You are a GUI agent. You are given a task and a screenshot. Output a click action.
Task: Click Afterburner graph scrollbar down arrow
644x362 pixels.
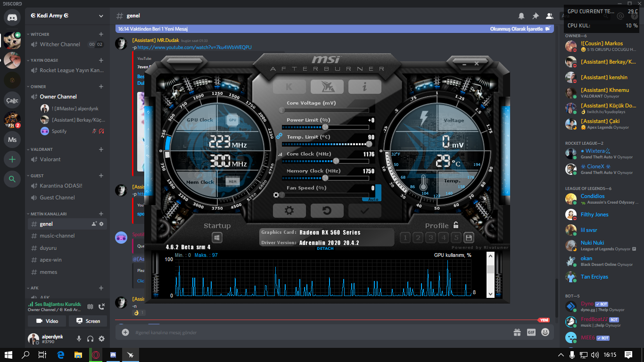[490, 294]
